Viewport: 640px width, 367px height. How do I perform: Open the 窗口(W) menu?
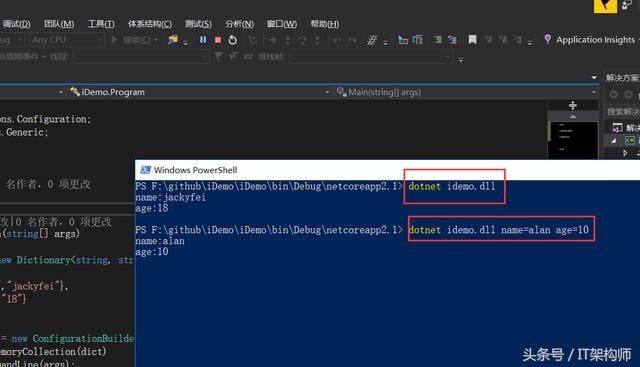282,24
